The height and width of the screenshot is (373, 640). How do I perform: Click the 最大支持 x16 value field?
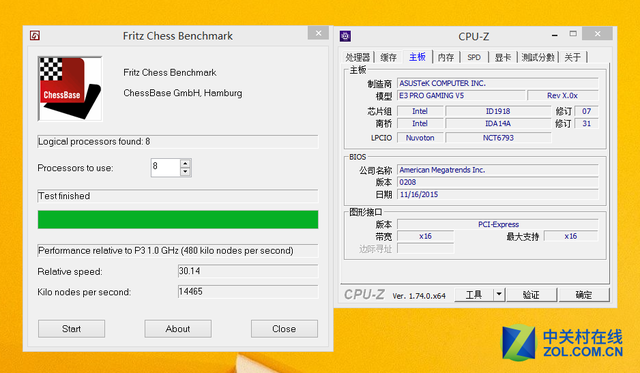571,236
